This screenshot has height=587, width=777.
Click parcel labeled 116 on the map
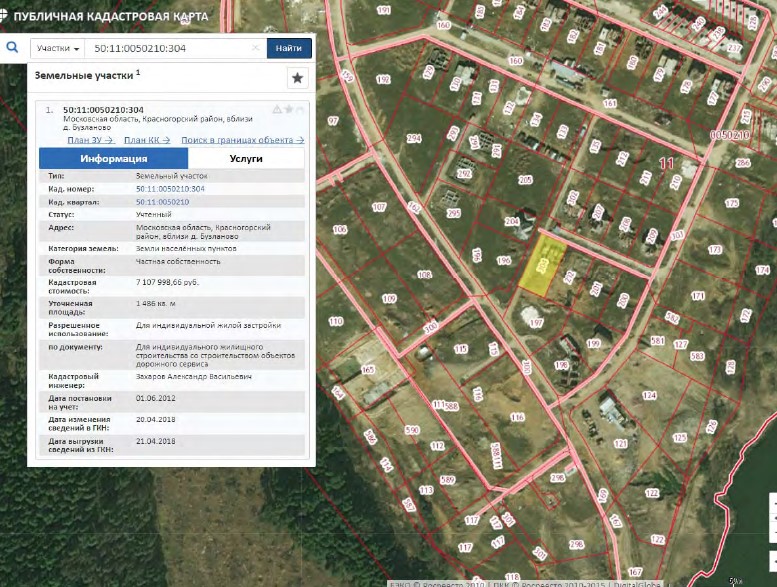pos(517,417)
